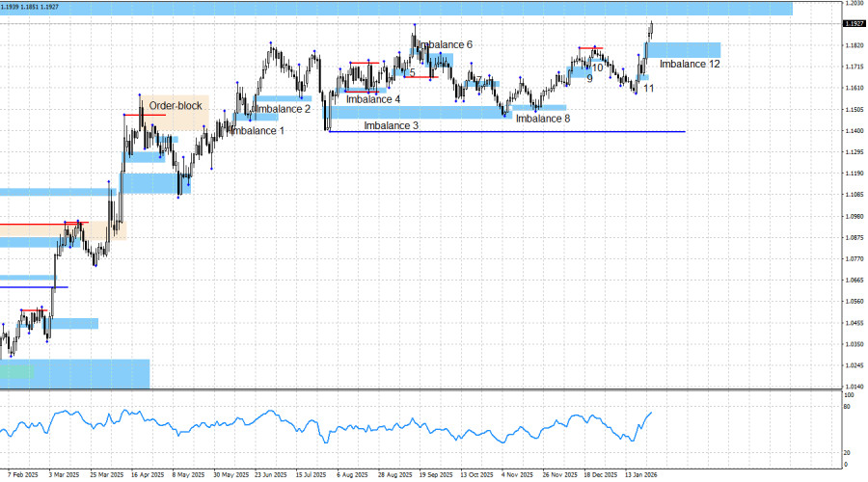Click the indicator scale value 20
868x482 pixels.
click(x=847, y=453)
